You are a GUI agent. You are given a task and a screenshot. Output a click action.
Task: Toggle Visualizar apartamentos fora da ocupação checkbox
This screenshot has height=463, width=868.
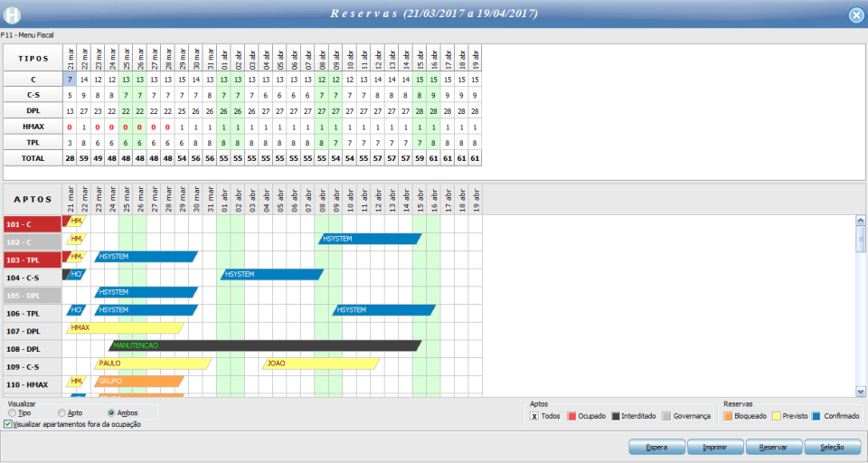[8, 424]
